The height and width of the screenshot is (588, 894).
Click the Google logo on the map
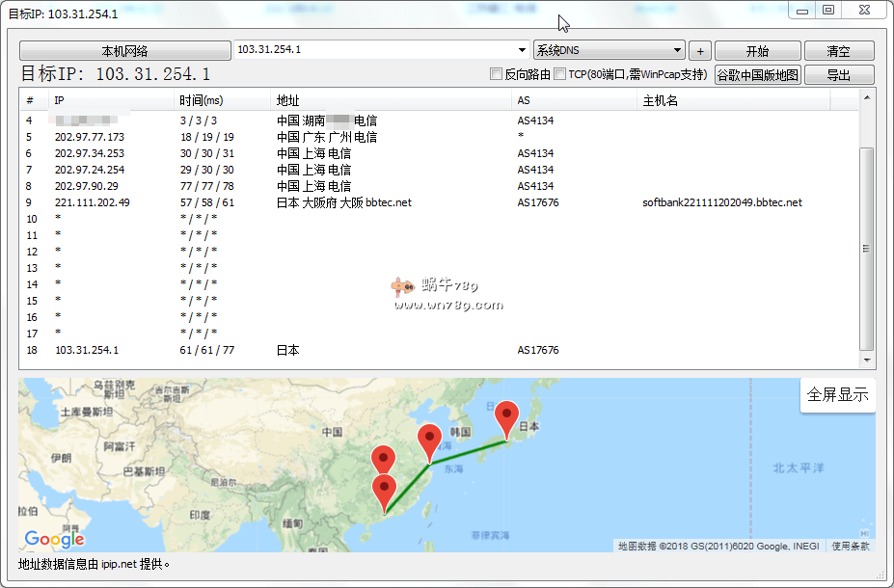[x=54, y=540]
